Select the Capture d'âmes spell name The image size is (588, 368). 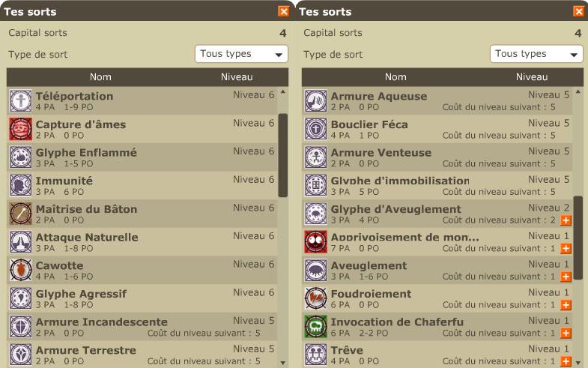point(81,124)
